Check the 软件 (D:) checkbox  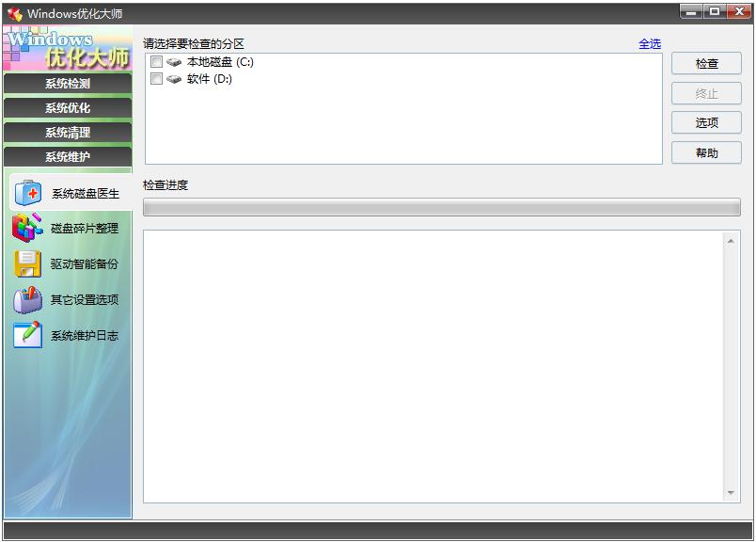156,80
